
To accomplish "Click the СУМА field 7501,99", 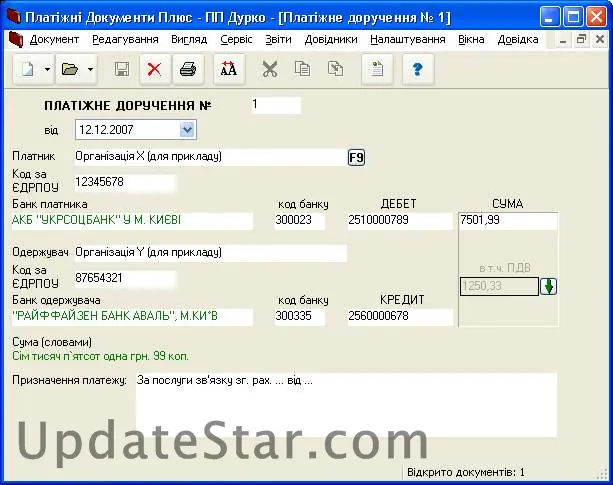I will [x=508, y=220].
